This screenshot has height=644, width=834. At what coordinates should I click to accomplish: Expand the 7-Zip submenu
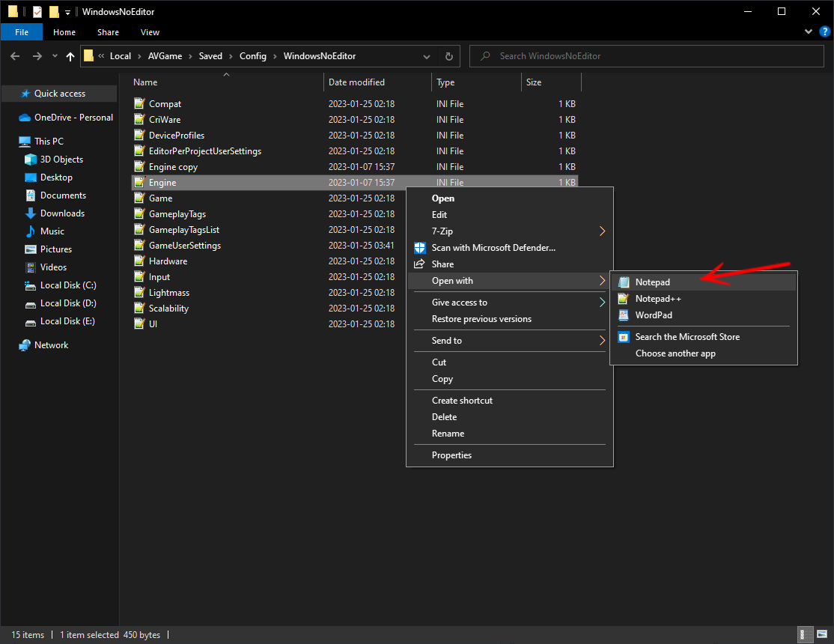tap(510, 231)
